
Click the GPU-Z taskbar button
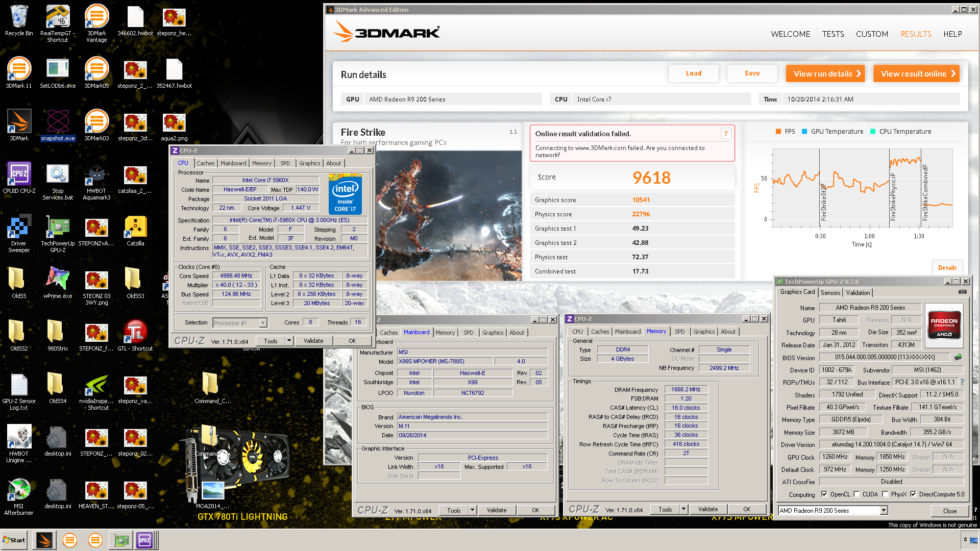click(121, 540)
